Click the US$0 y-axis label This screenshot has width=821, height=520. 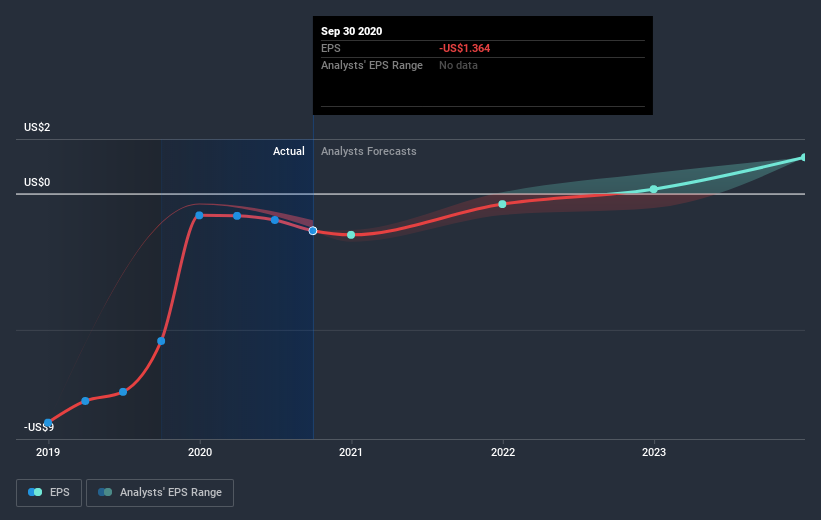tap(37, 182)
